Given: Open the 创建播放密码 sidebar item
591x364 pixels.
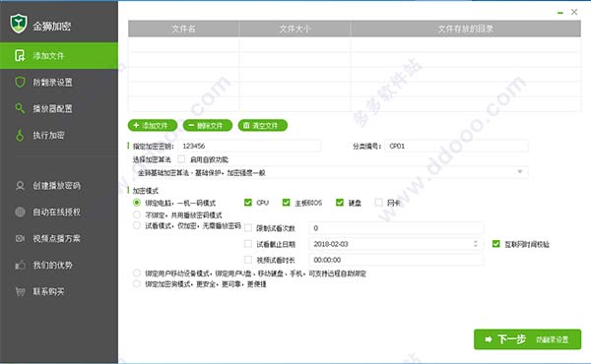Looking at the screenshot, I should pyautogui.click(x=59, y=186).
